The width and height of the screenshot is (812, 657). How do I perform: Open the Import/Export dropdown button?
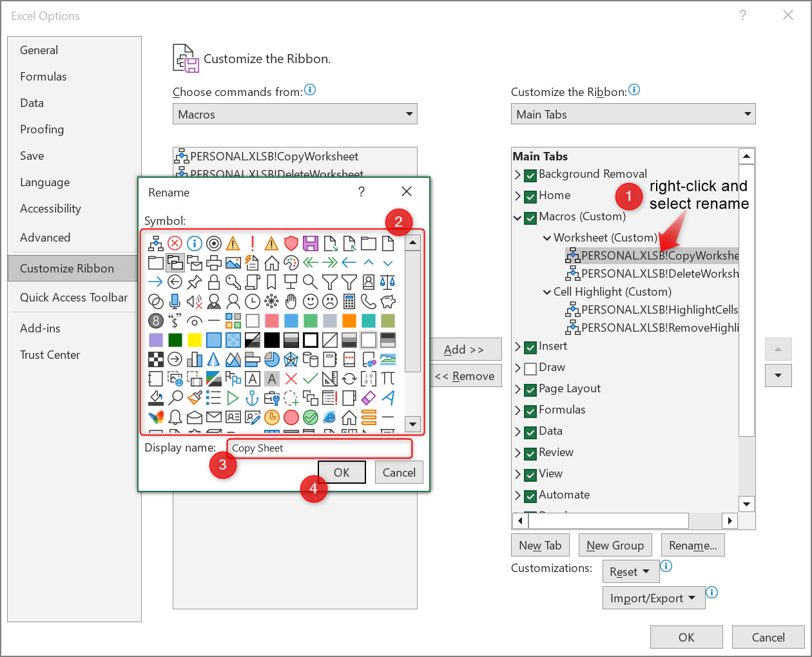[x=653, y=598]
